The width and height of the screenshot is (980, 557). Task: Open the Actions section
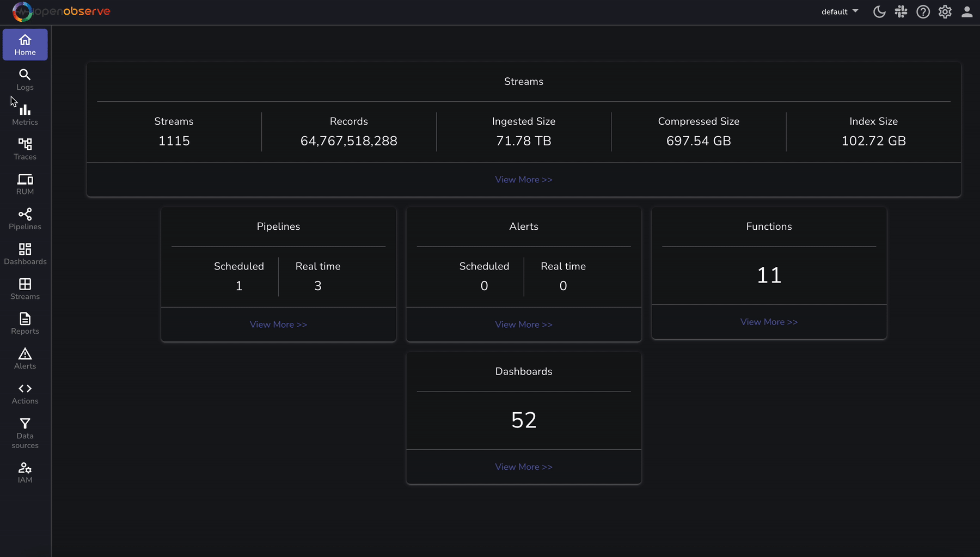[x=24, y=393]
